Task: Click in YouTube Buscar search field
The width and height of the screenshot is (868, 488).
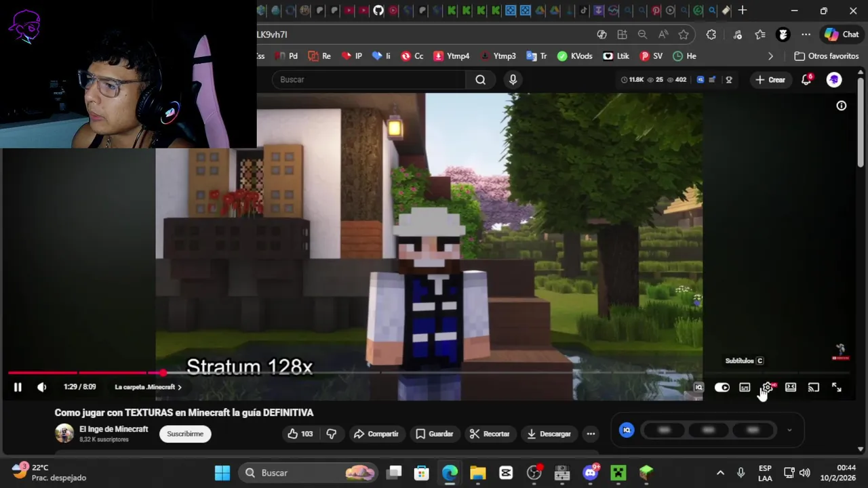Action: pyautogui.click(x=370, y=79)
